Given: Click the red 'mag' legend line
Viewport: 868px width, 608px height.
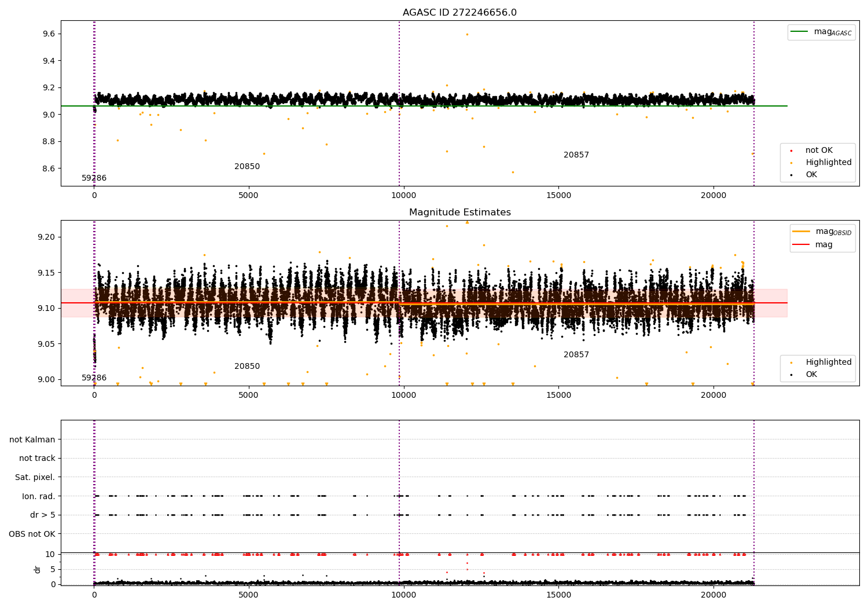Looking at the screenshot, I should pyautogui.click(x=801, y=245).
